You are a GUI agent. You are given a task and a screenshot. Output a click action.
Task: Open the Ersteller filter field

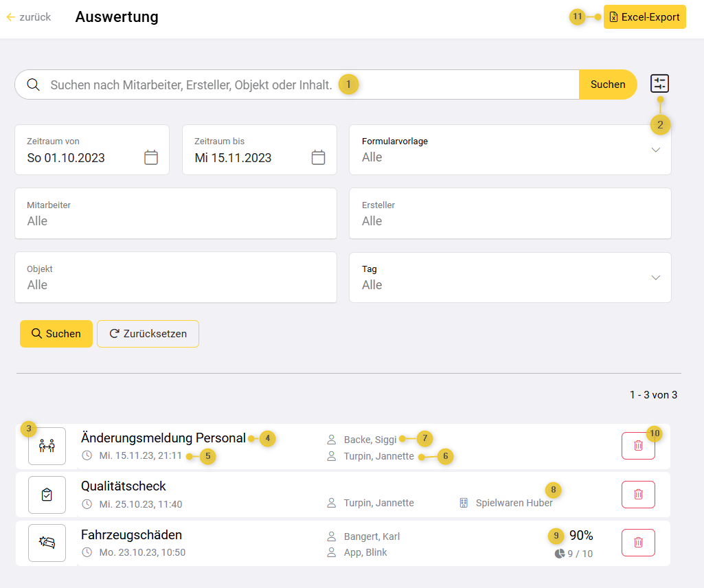(510, 214)
